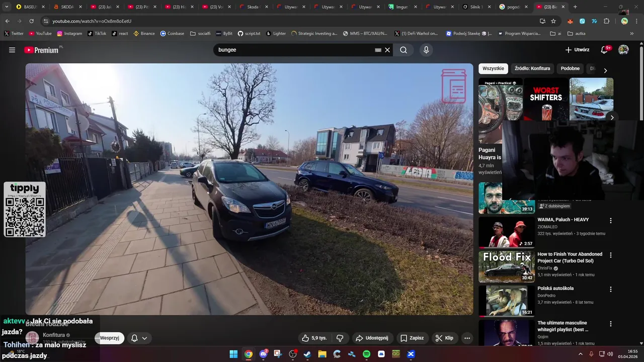Click the Wesprzyj support button
This screenshot has height=362, width=644.
[x=109, y=338]
